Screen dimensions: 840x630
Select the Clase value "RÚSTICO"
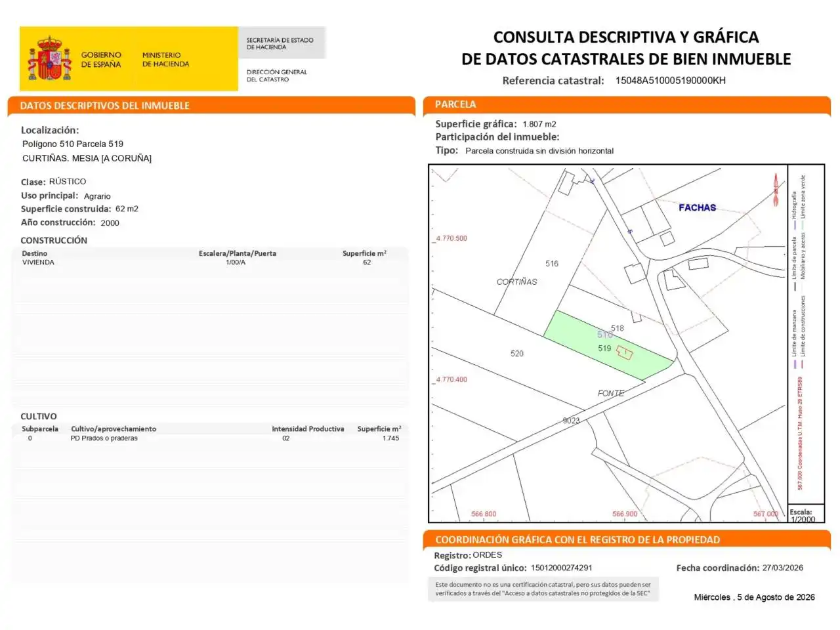point(68,181)
